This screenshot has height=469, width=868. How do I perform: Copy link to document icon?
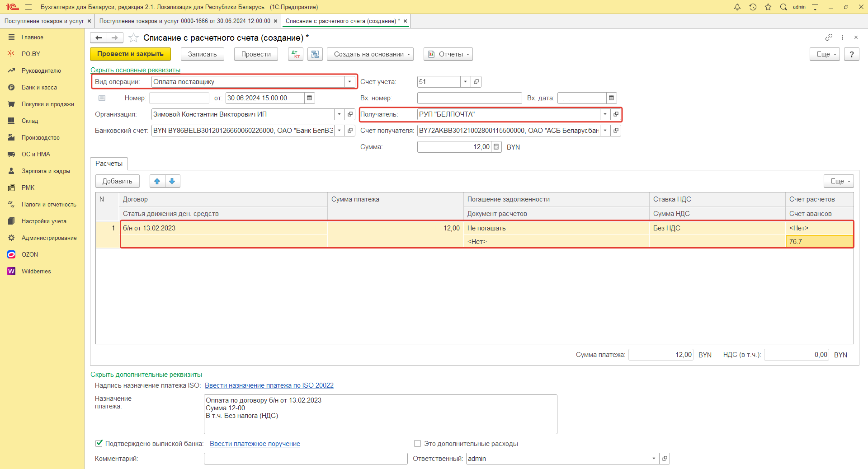(829, 38)
